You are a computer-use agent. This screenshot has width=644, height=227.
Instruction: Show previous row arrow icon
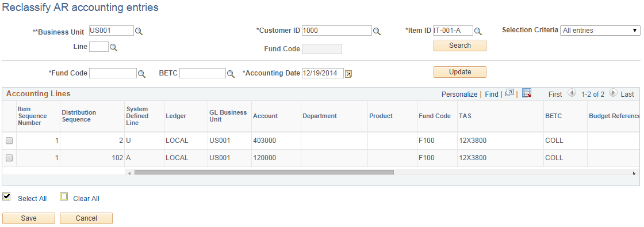tap(572, 93)
